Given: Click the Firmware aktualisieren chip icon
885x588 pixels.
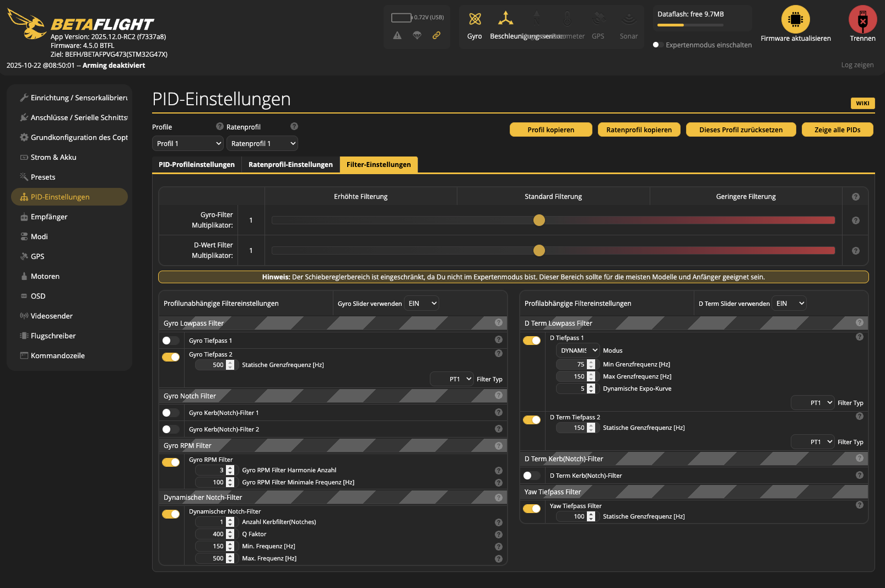Looking at the screenshot, I should click(x=795, y=20).
